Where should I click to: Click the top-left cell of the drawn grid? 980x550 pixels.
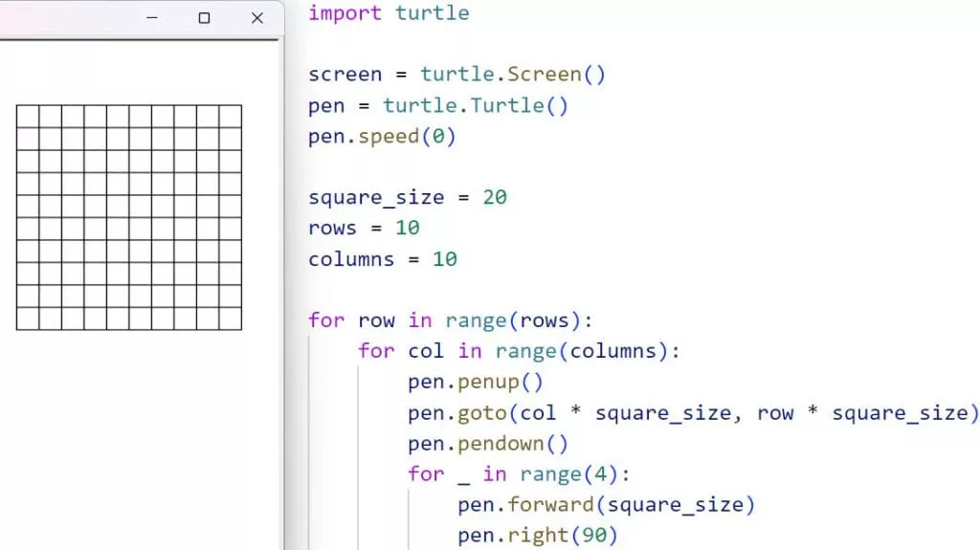tap(28, 116)
